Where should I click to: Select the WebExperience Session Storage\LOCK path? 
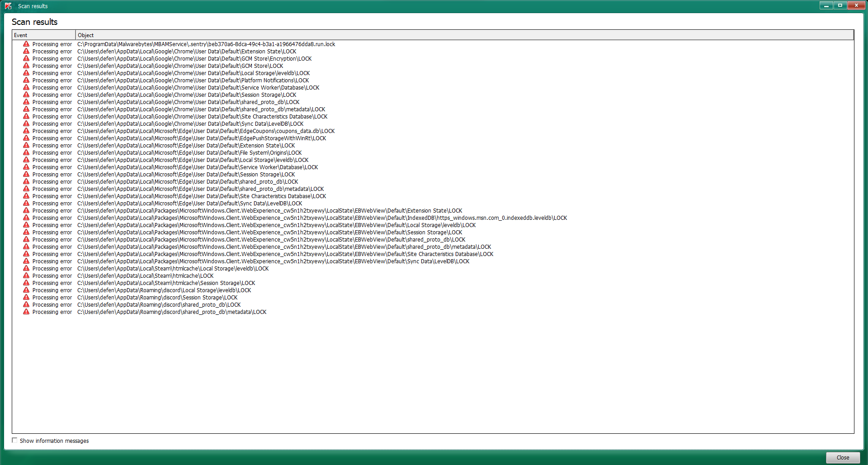tap(269, 232)
